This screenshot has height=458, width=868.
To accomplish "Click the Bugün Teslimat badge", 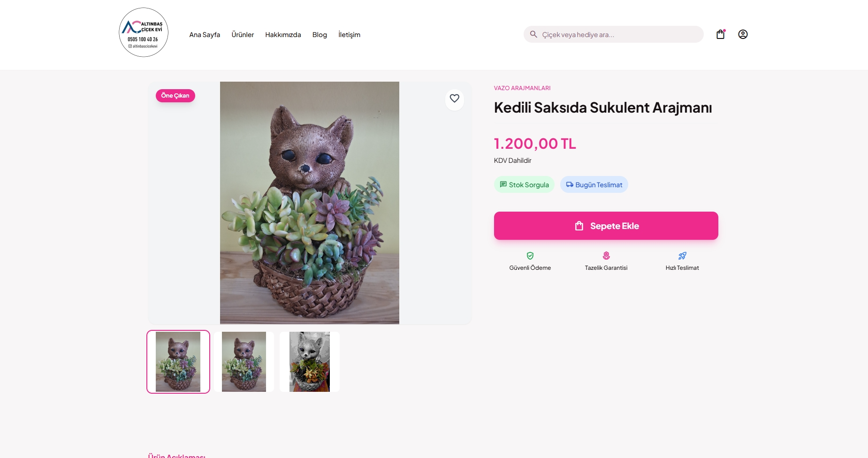I will pos(594,185).
